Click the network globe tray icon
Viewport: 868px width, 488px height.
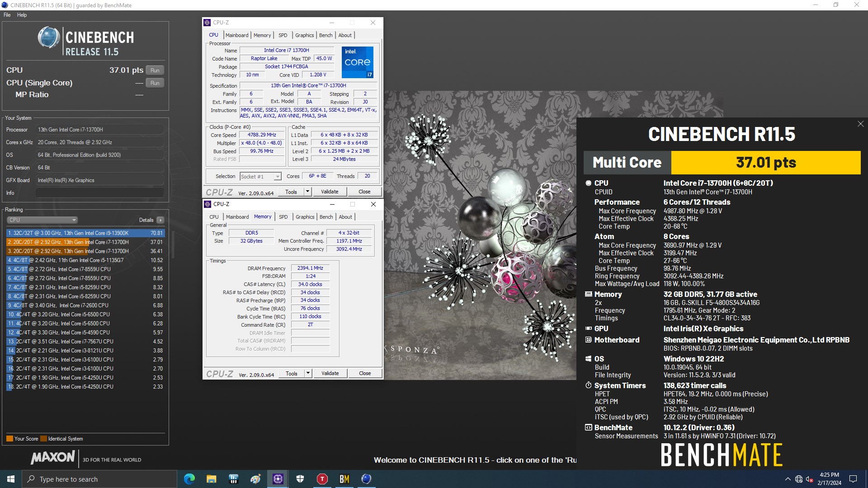[799, 479]
